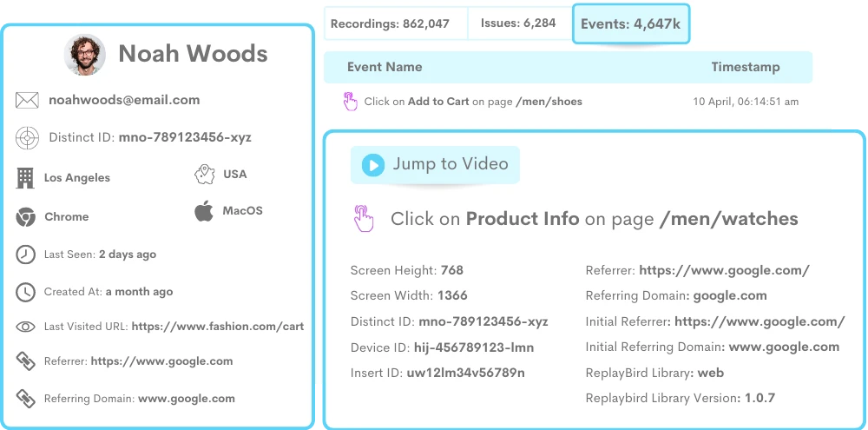Image resolution: width=868 pixels, height=430 pixels.
Task: Click the Product Info event title
Action: (594, 219)
